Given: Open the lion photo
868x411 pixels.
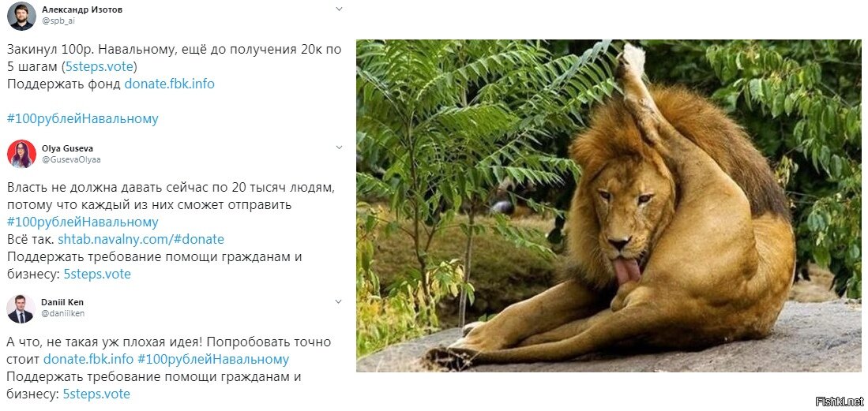Looking at the screenshot, I should click(x=608, y=205).
